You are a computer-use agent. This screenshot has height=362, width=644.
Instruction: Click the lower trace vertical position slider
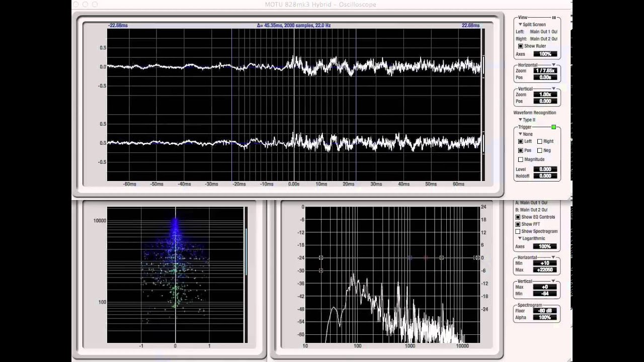point(484,143)
